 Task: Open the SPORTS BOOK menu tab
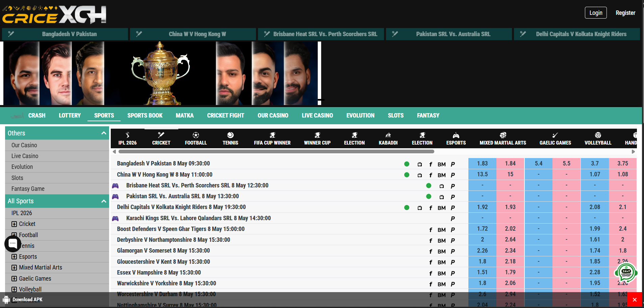(x=145, y=115)
